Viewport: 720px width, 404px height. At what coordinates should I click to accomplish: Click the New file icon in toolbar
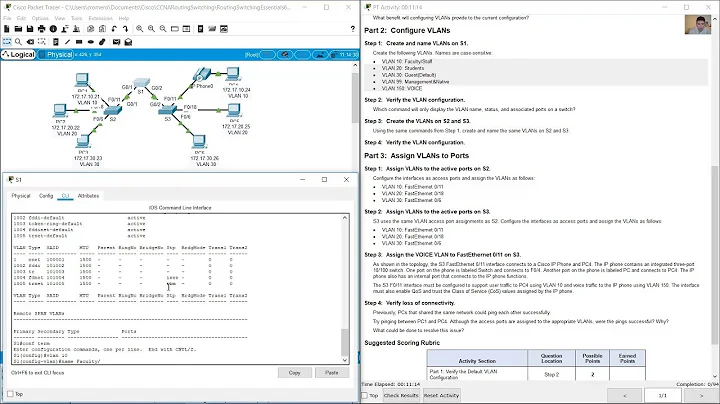coord(6,29)
